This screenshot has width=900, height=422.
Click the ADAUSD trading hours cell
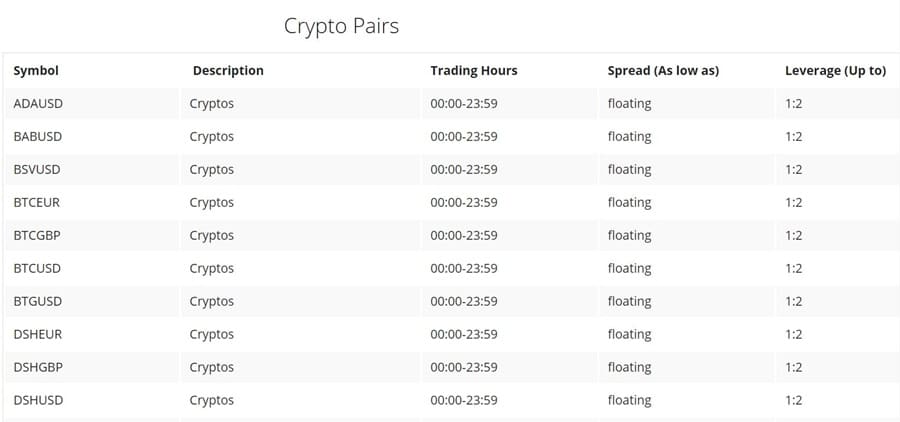(x=464, y=103)
